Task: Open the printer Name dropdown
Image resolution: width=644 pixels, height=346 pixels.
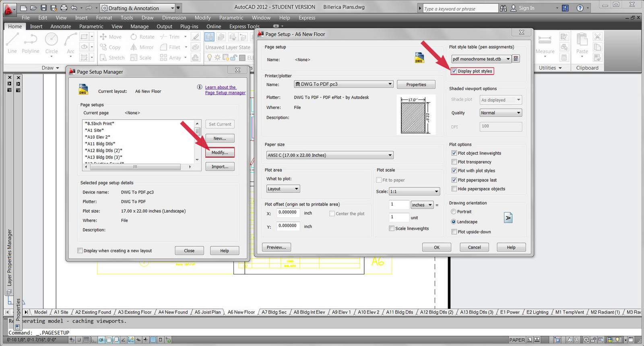Action: (x=343, y=84)
